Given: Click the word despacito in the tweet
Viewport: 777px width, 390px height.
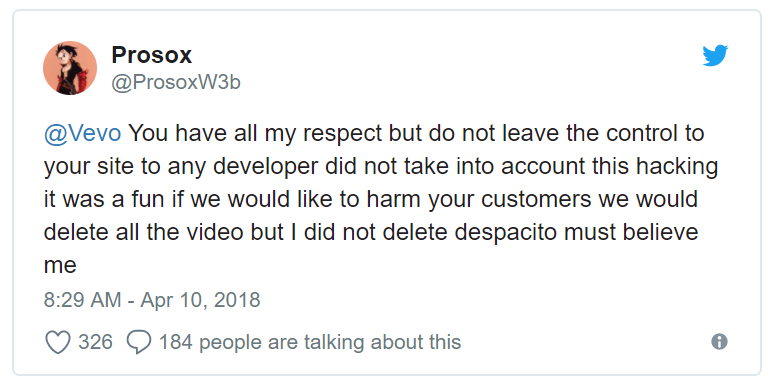Looking at the screenshot, I should pos(506,233).
